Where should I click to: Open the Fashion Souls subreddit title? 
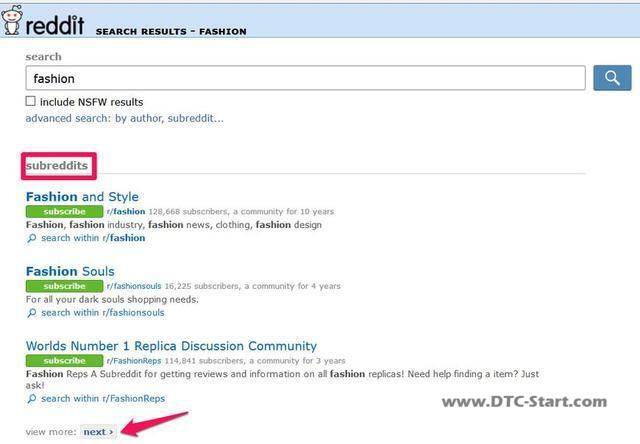[x=70, y=271]
